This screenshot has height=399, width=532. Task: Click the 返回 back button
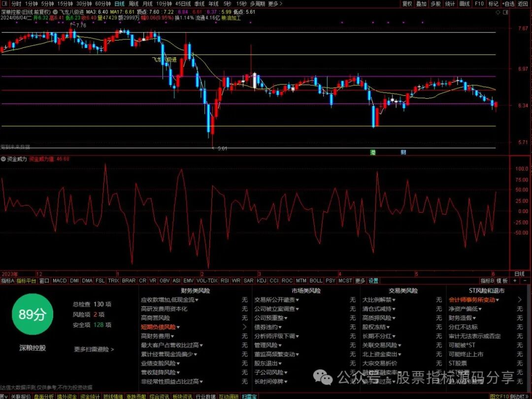pos(523,4)
